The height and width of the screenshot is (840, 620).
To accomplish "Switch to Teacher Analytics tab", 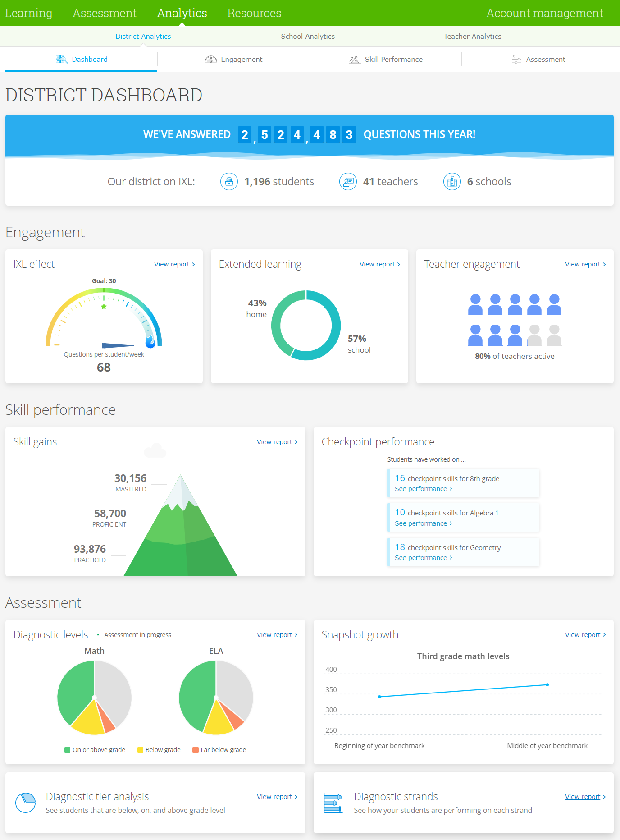I will pos(472,37).
